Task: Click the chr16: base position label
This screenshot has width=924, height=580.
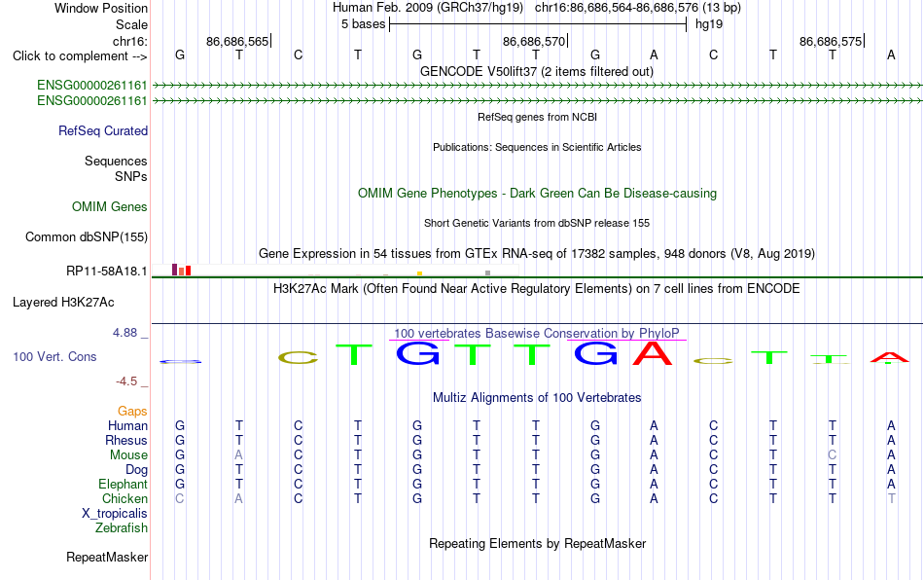Action: (x=129, y=41)
